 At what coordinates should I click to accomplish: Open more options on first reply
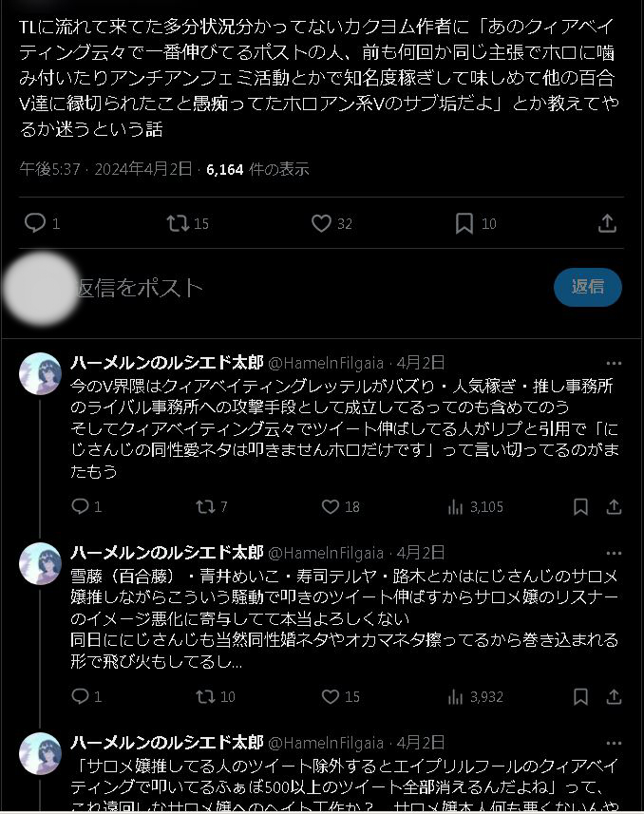point(614,363)
